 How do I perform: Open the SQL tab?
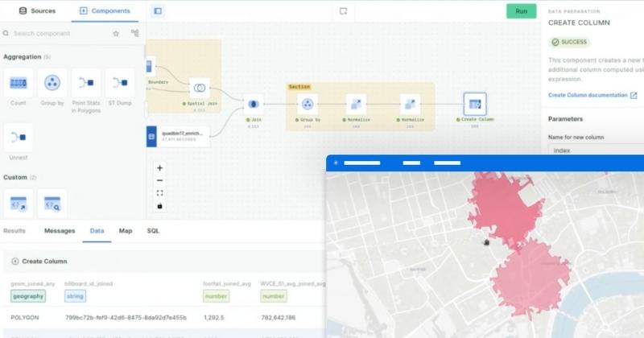click(153, 231)
